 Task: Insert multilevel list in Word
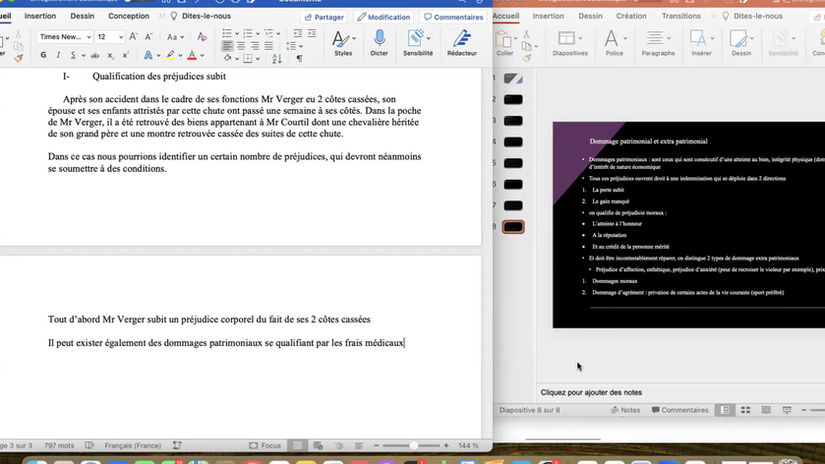(269, 33)
